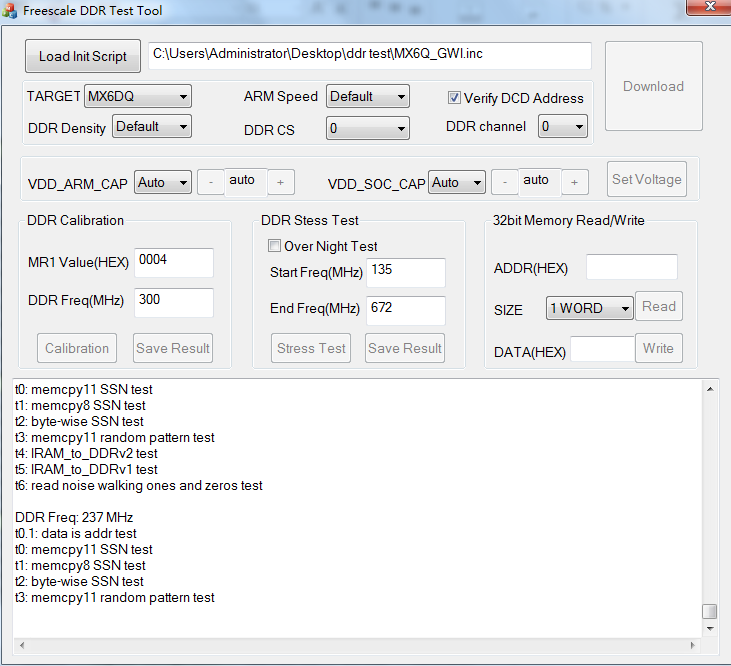Click the DATA(HEX) input field
This screenshot has height=666, width=731.
click(x=603, y=349)
